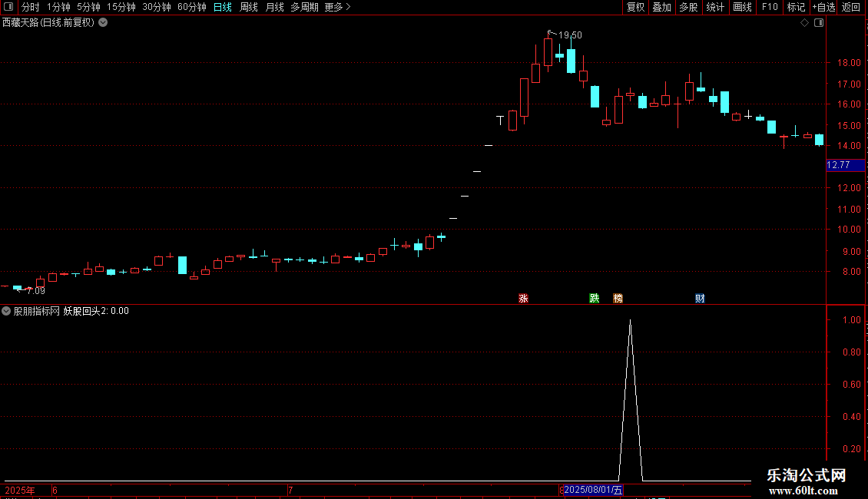Click the 西藏天路(日线.前复权) chart title

pyautogui.click(x=48, y=22)
